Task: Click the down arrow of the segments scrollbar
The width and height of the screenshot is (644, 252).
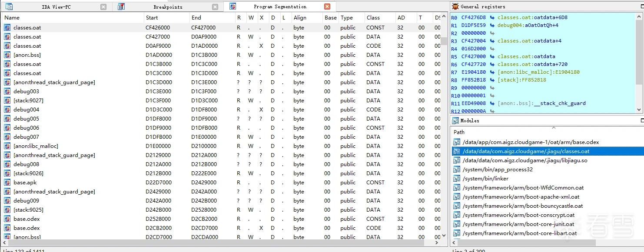Action: coord(444,236)
